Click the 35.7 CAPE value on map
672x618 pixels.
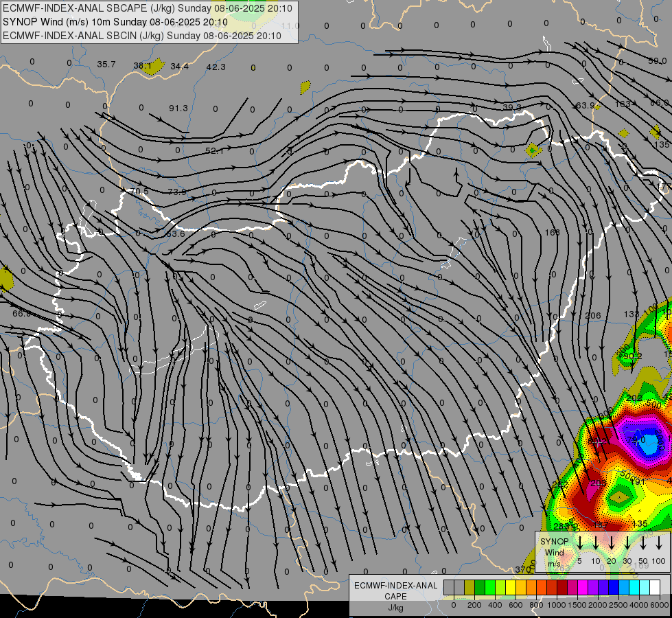click(106, 65)
